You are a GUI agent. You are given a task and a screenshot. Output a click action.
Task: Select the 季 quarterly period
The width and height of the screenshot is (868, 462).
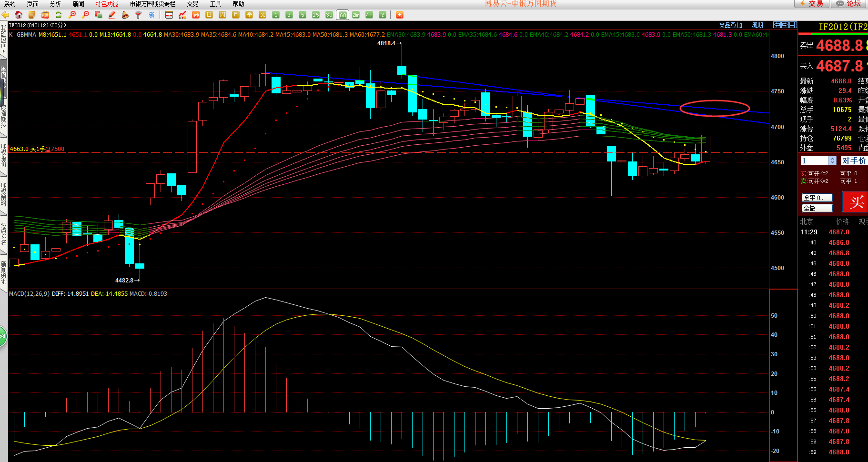tap(249, 15)
